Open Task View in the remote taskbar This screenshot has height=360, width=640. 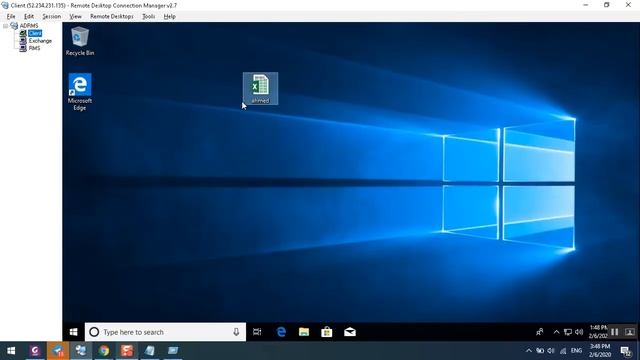tap(257, 332)
